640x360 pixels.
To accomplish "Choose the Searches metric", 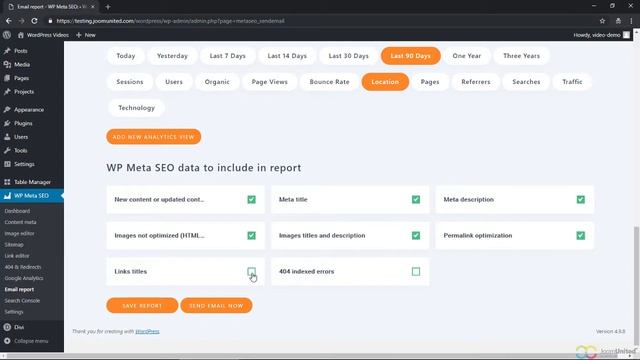I will [x=527, y=82].
